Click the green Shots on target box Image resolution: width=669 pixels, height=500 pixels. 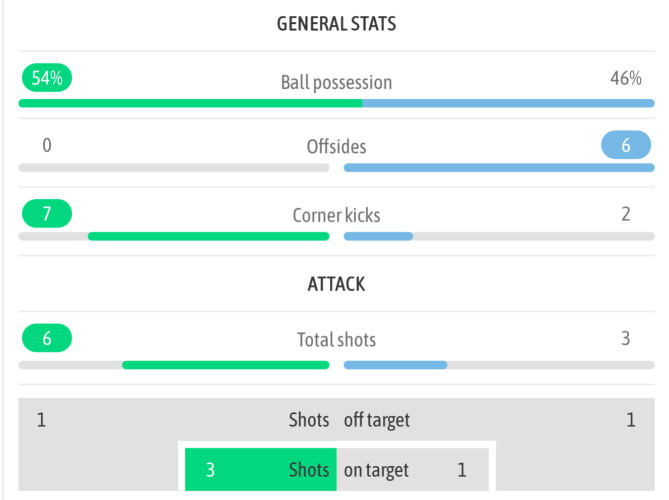(260, 470)
